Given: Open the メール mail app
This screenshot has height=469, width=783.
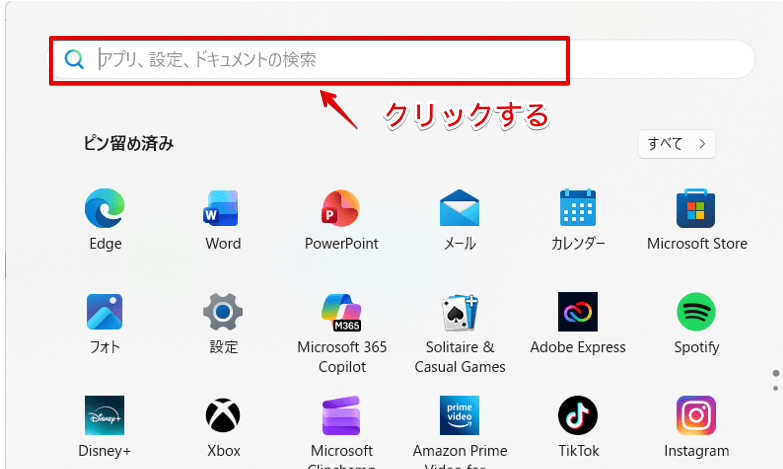Looking at the screenshot, I should click(x=459, y=218).
